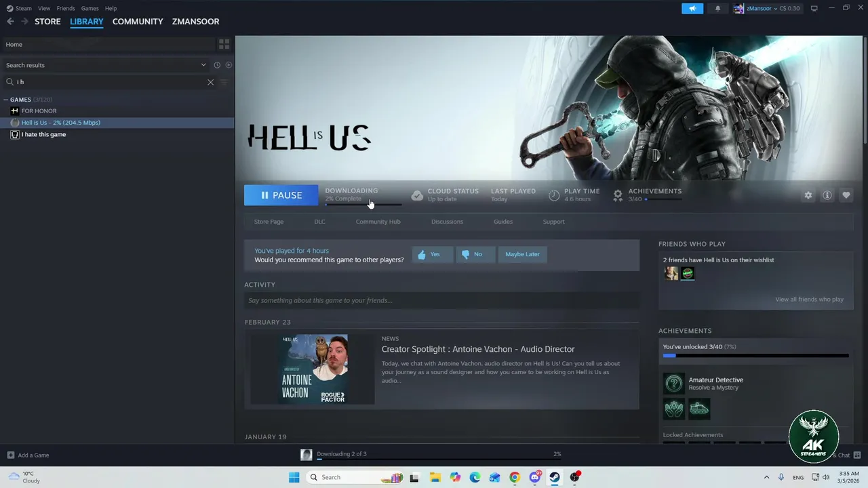Image resolution: width=868 pixels, height=488 pixels.
Task: Choose No for recommendation
Action: [475, 254]
